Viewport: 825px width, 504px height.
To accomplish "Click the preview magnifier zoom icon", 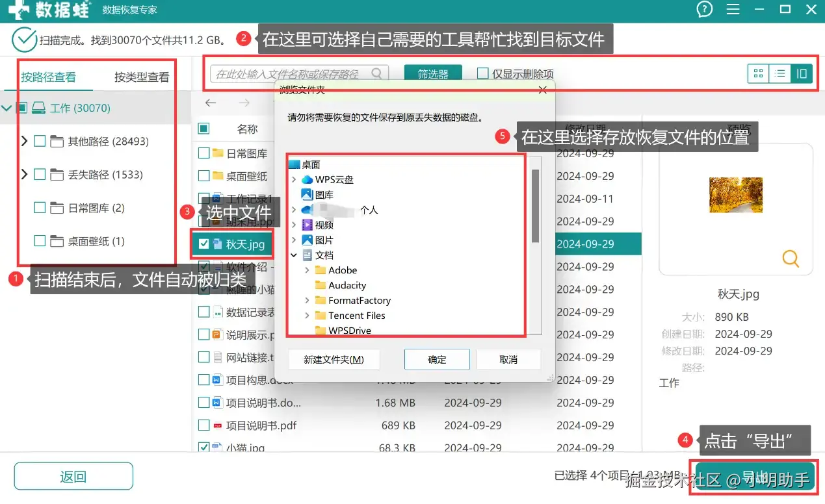I will tap(791, 258).
